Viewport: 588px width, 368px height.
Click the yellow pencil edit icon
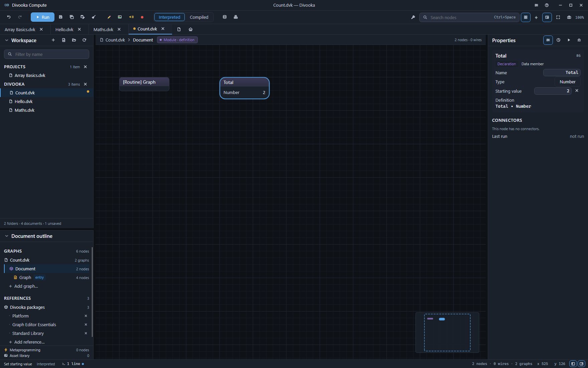tap(109, 17)
